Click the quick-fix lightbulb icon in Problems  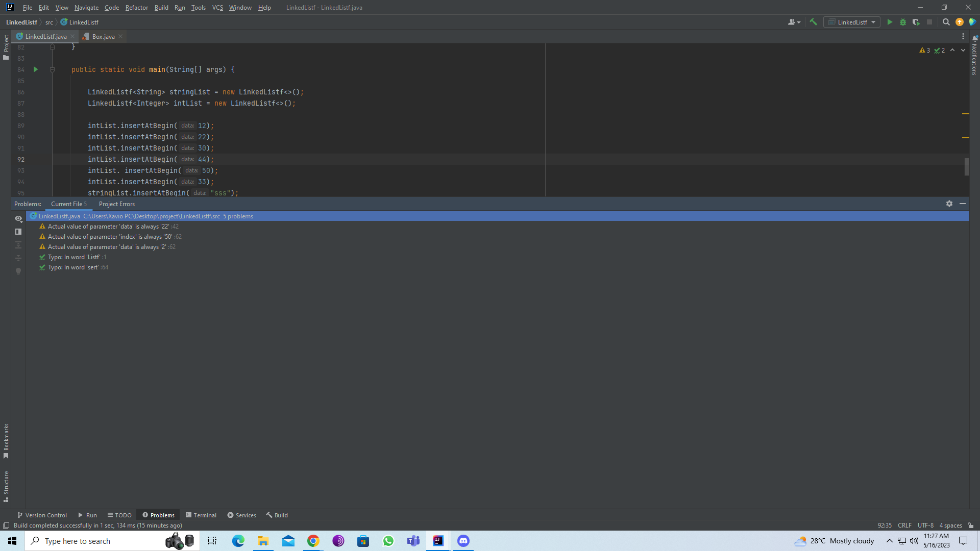[18, 271]
